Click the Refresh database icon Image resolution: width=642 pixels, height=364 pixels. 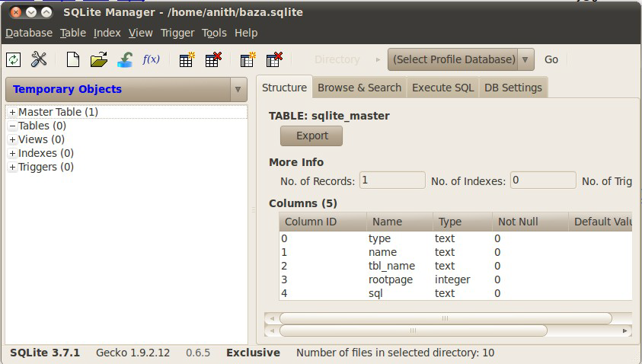(x=14, y=60)
